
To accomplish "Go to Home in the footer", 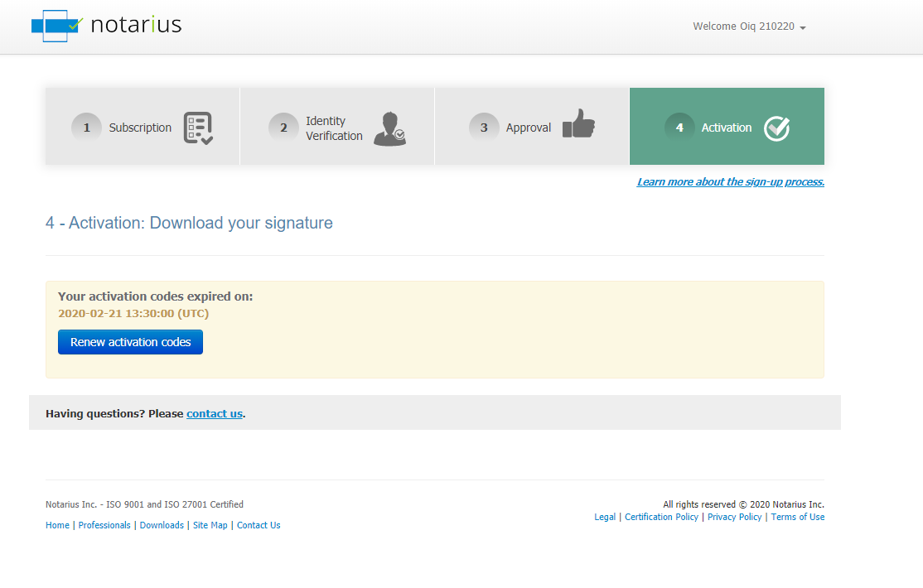I will (57, 525).
